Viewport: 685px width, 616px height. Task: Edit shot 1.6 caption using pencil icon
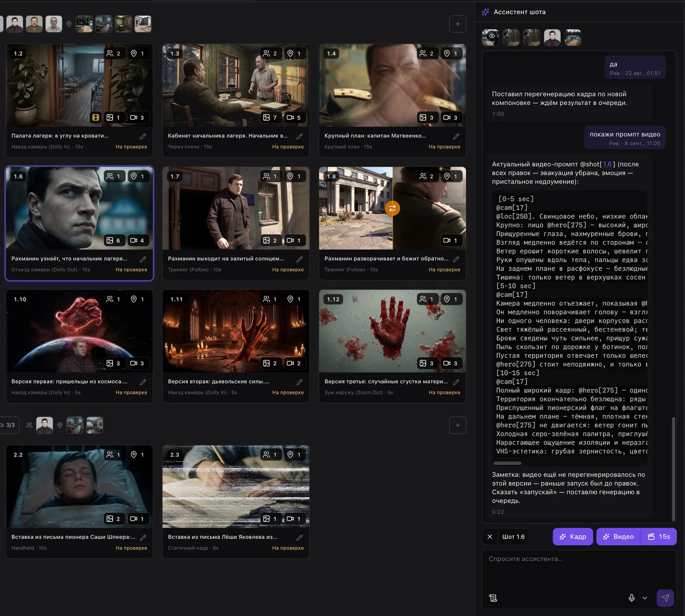pyautogui.click(x=143, y=259)
